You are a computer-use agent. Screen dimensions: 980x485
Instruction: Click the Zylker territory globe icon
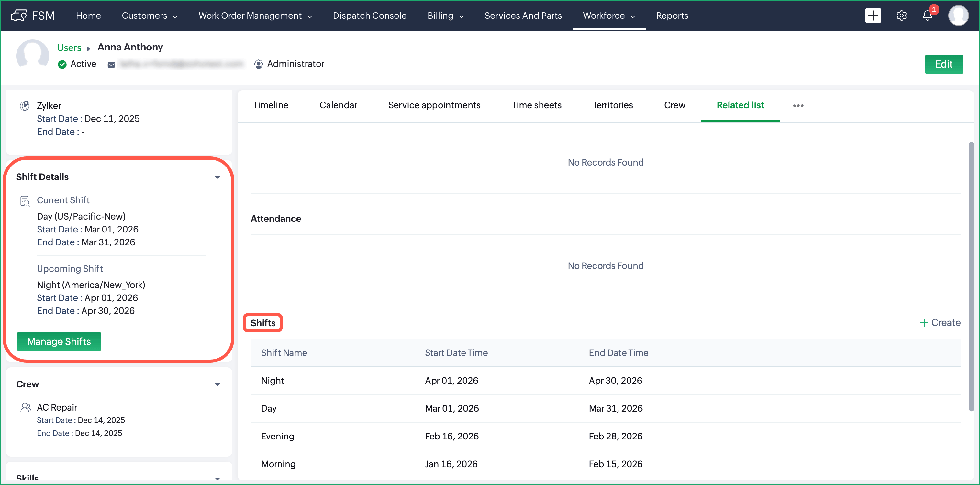(25, 106)
